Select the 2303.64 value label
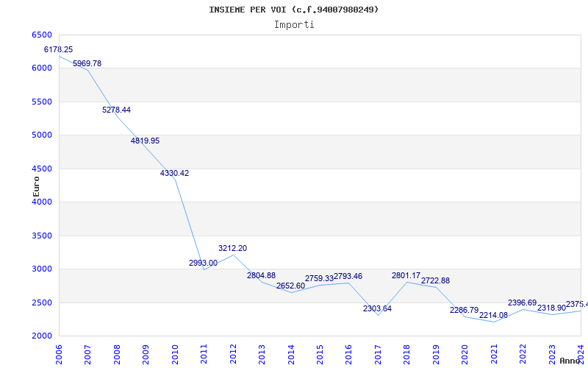Image resolution: width=588 pixels, height=368 pixels. coord(377,309)
